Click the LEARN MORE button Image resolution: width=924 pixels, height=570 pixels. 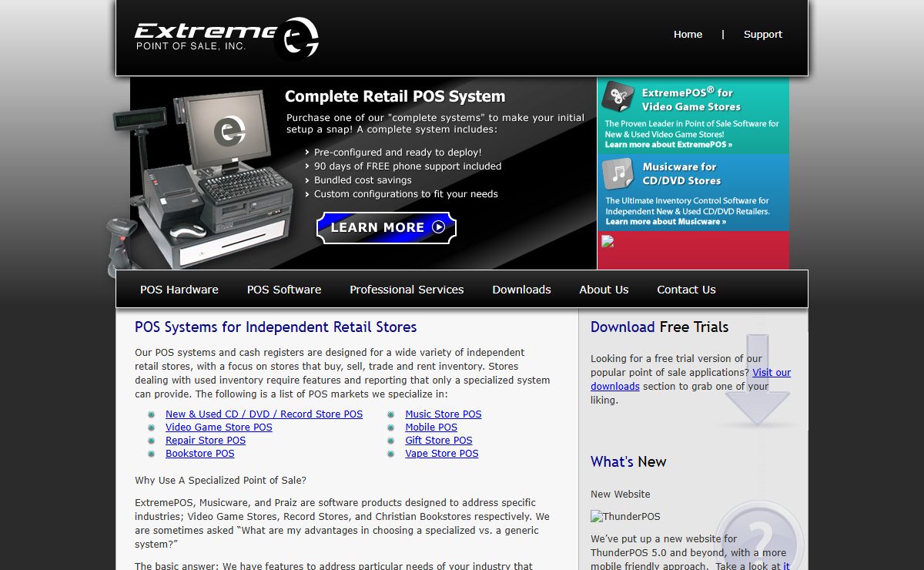point(387,228)
